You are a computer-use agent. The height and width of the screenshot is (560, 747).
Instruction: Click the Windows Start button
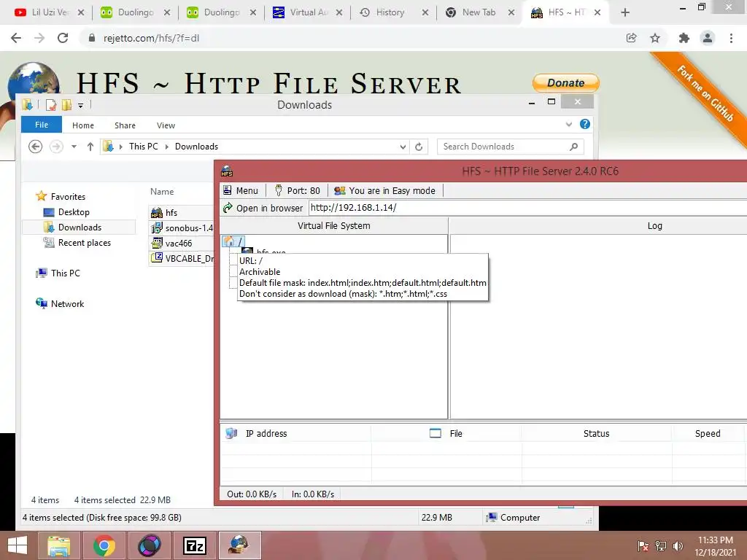tap(18, 545)
